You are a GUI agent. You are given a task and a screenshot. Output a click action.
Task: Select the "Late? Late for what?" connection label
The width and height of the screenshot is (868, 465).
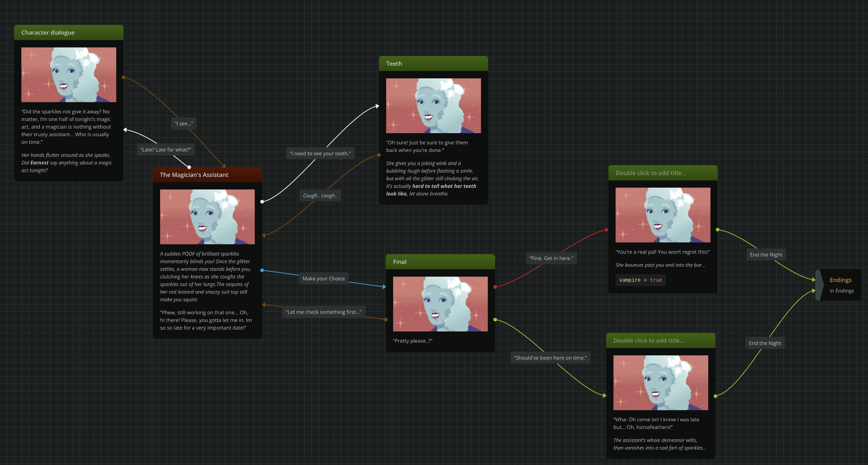pos(166,150)
